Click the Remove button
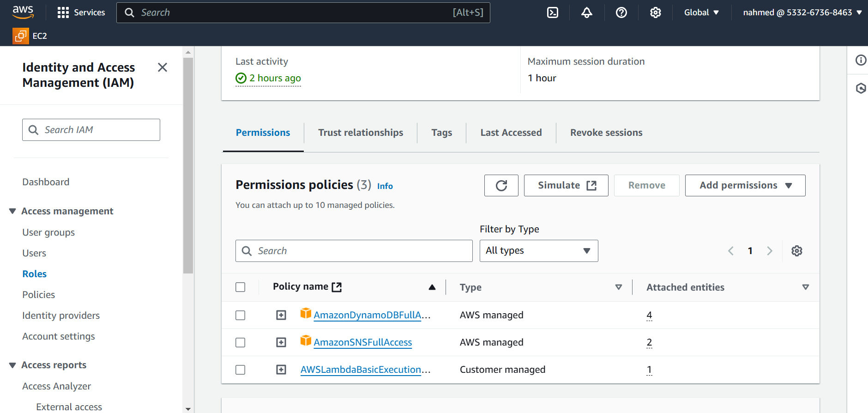The width and height of the screenshot is (868, 413). coord(647,185)
